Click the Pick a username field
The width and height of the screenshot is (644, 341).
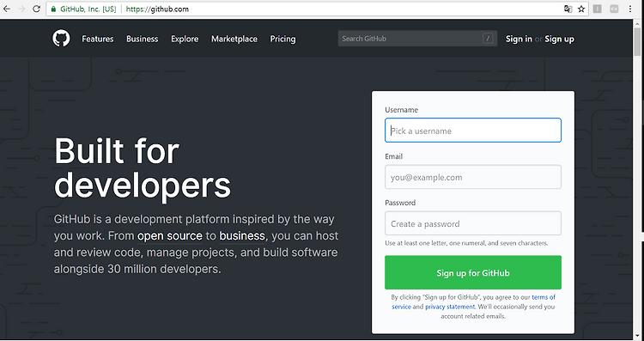473,131
